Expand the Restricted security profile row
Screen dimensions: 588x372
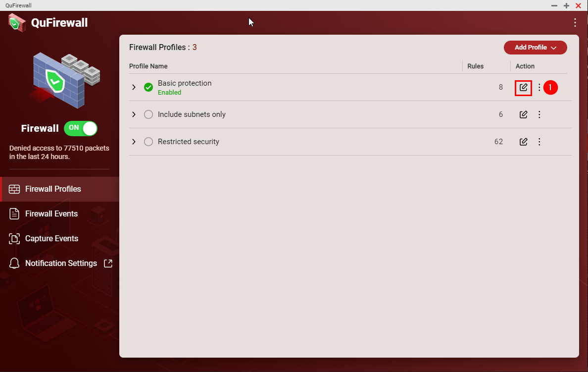tap(134, 142)
